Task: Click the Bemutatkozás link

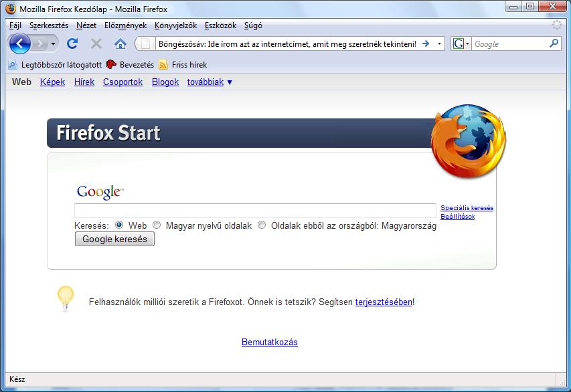Action: pos(270,342)
